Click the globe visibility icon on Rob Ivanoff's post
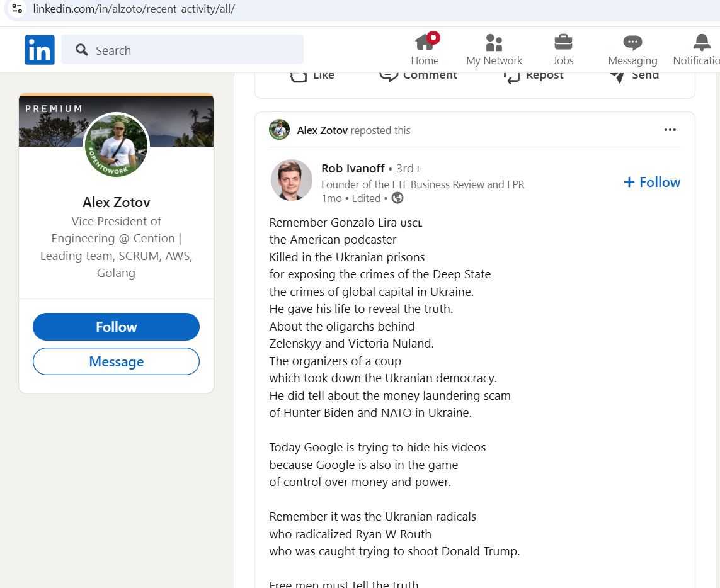This screenshot has height=588, width=720. tap(397, 198)
